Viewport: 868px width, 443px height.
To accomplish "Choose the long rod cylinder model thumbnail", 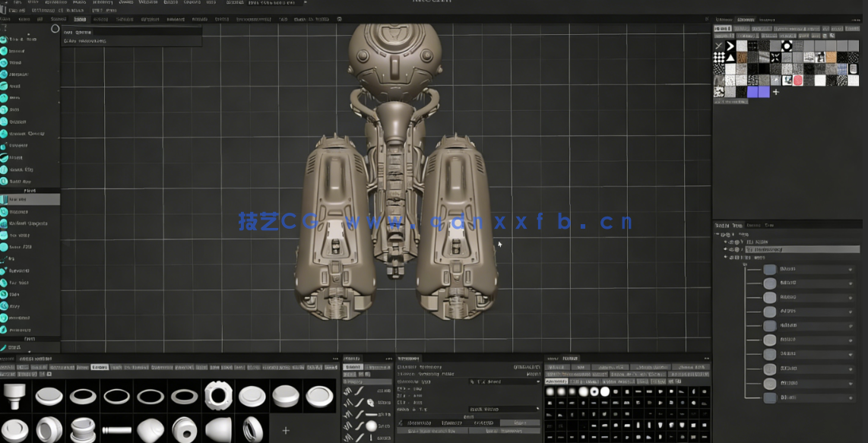I will [x=116, y=430].
